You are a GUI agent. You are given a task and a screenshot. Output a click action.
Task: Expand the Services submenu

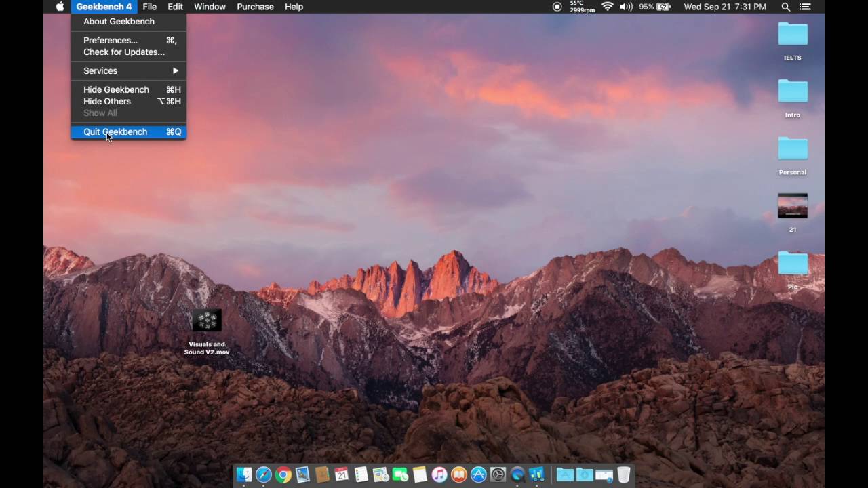128,70
